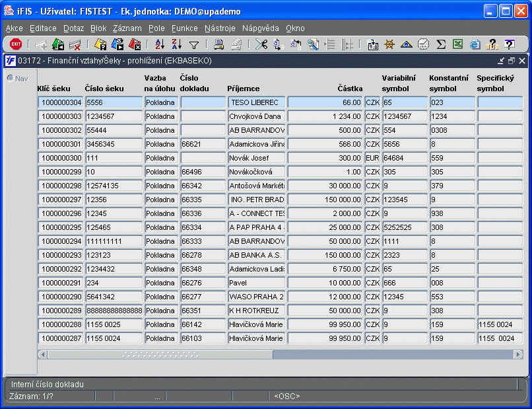Sort descending with the Z-A icon
This screenshot has width=532, height=409.
click(176, 44)
